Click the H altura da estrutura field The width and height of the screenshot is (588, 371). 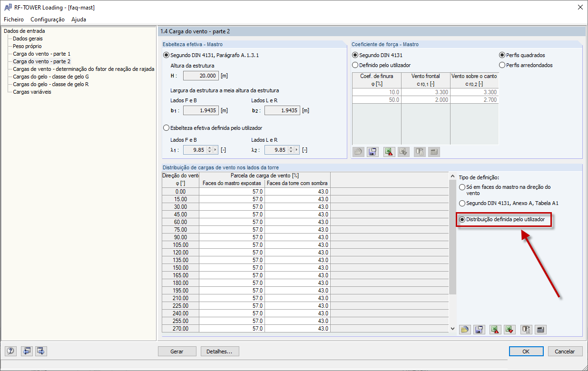[201, 76]
